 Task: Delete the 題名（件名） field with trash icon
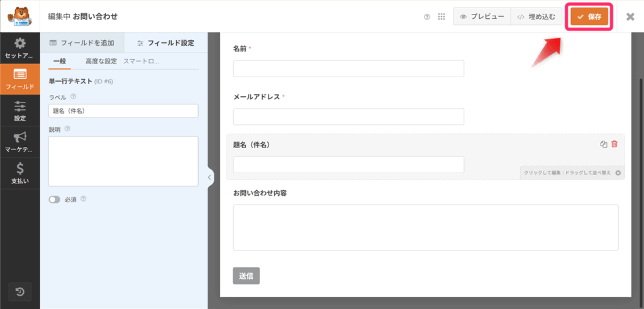[614, 144]
